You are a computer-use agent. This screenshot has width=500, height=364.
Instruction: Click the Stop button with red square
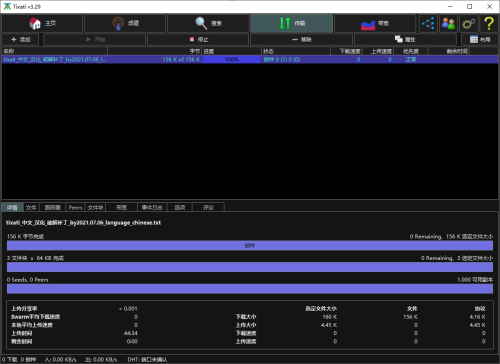[199, 39]
